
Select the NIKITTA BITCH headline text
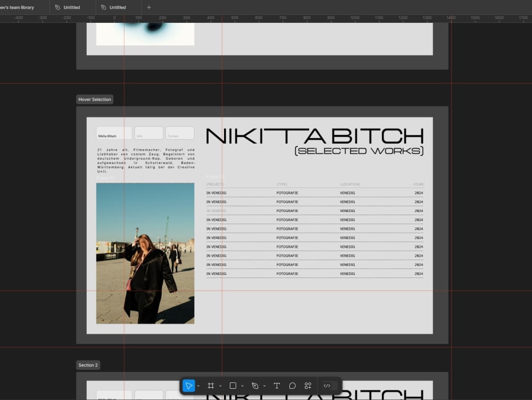315,136
